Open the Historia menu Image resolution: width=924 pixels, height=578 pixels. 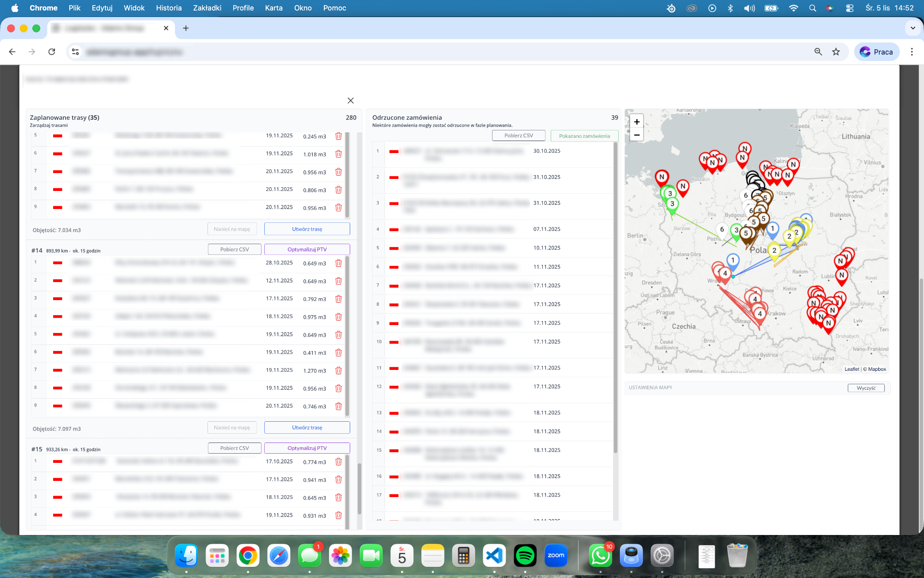coord(169,8)
